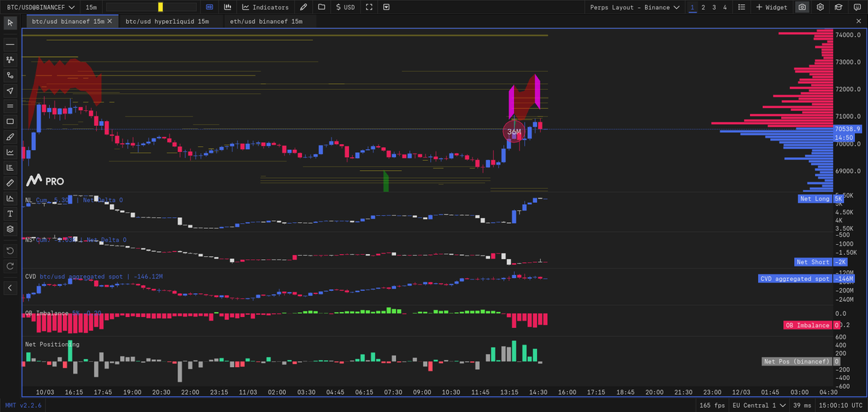Screen dimensions: 868x412
Task: Select the cursor pointer tool
Action: pos(10,22)
